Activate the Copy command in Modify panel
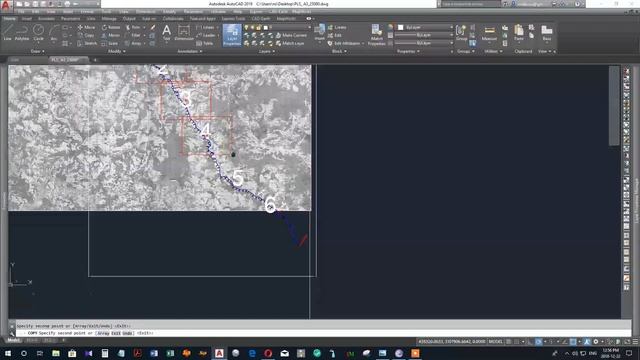 86,36
